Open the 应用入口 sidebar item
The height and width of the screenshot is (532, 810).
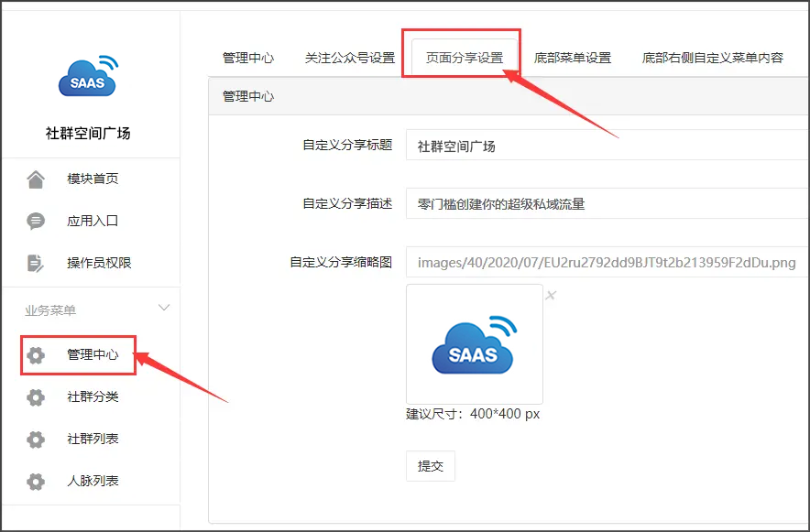(91, 221)
